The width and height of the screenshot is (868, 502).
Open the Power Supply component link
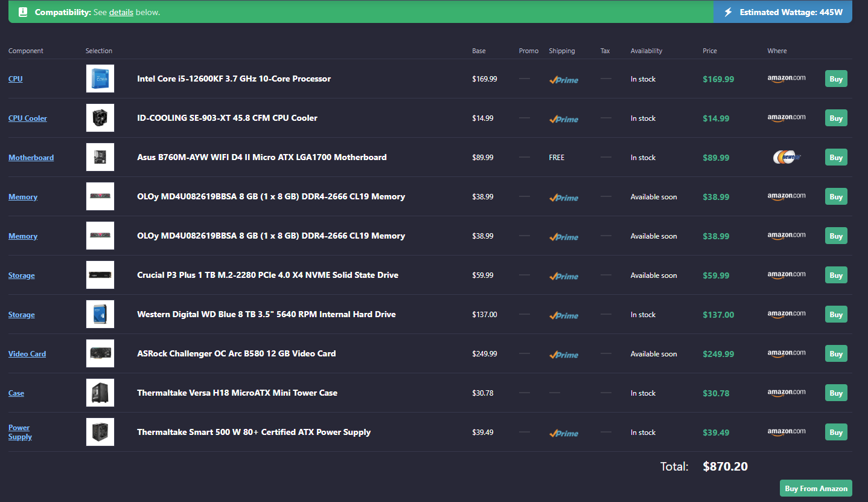(x=20, y=432)
